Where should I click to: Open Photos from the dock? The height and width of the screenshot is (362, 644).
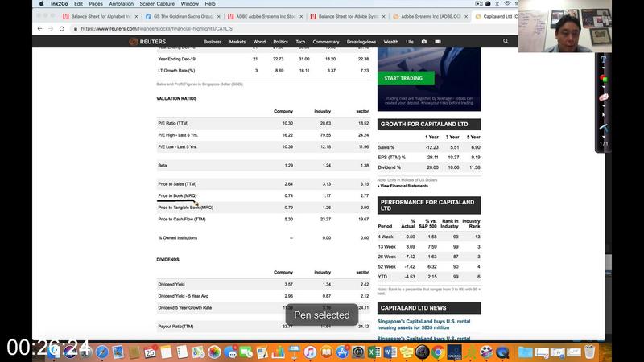pyautogui.click(x=214, y=352)
